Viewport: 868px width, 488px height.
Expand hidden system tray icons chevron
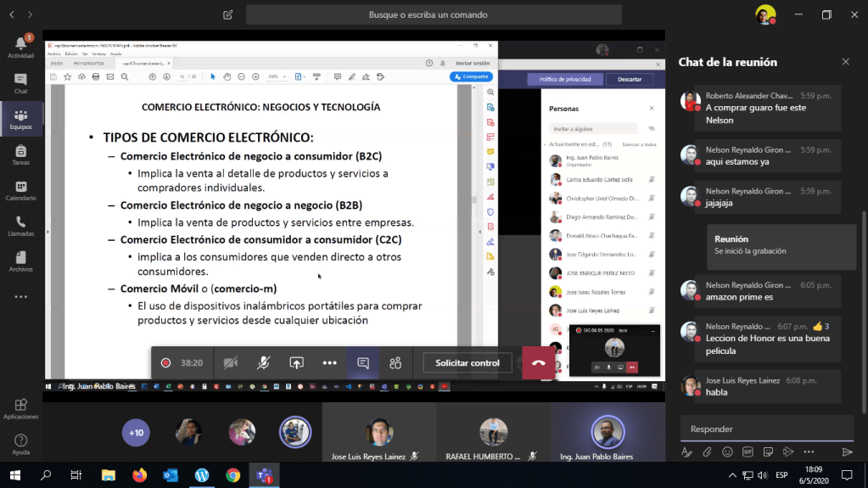[x=732, y=475]
